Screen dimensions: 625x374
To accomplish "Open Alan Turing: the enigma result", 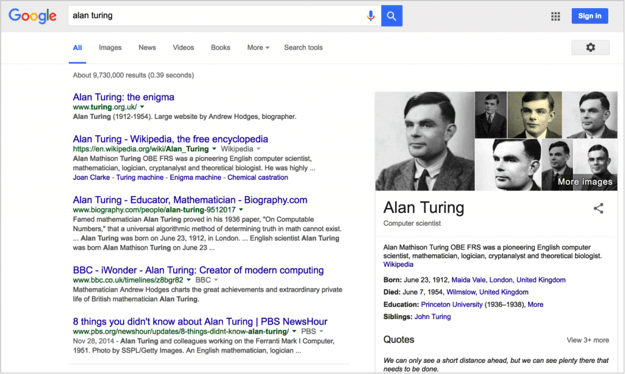I will (x=124, y=97).
